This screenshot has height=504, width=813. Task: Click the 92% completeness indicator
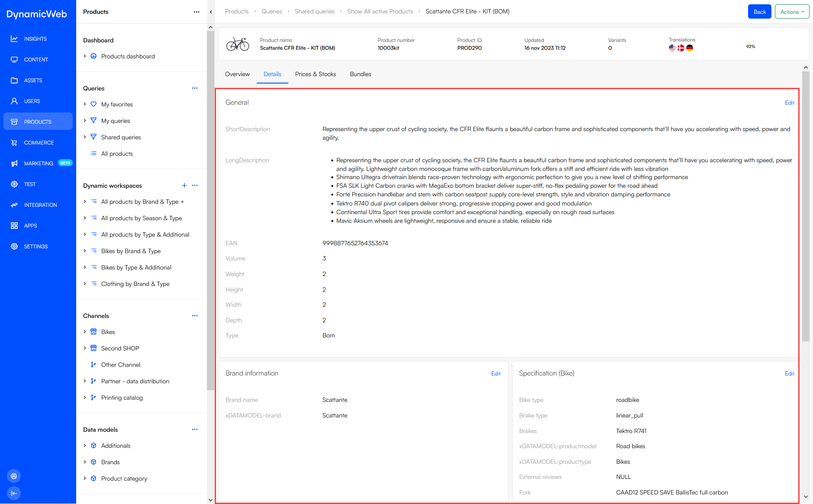pos(751,47)
